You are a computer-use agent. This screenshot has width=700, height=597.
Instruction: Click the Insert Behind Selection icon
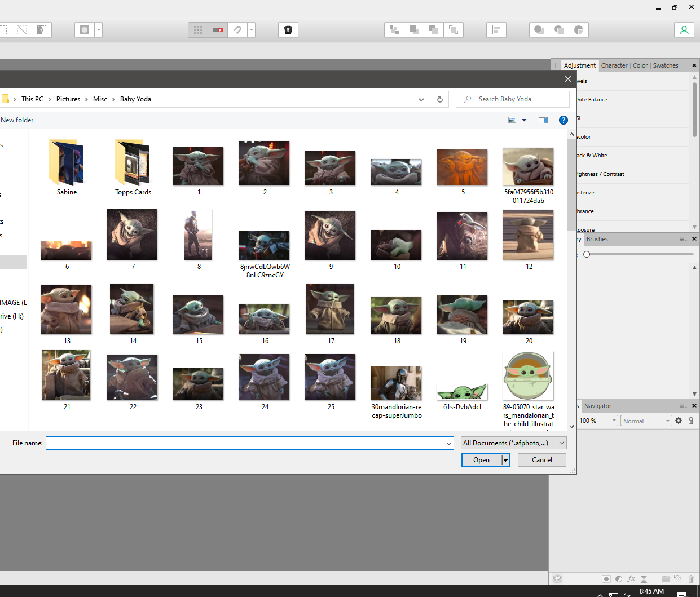click(x=539, y=30)
